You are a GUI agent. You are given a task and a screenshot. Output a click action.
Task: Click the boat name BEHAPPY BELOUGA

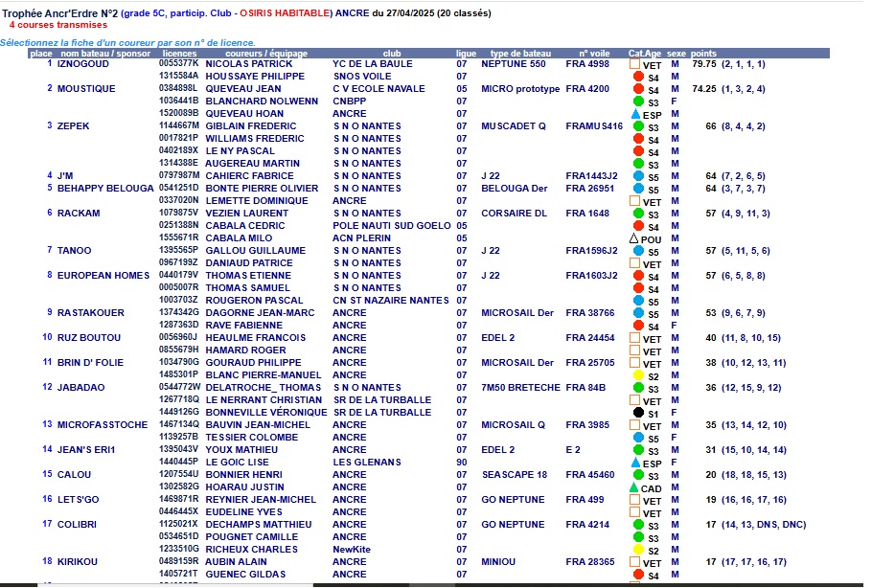click(105, 189)
